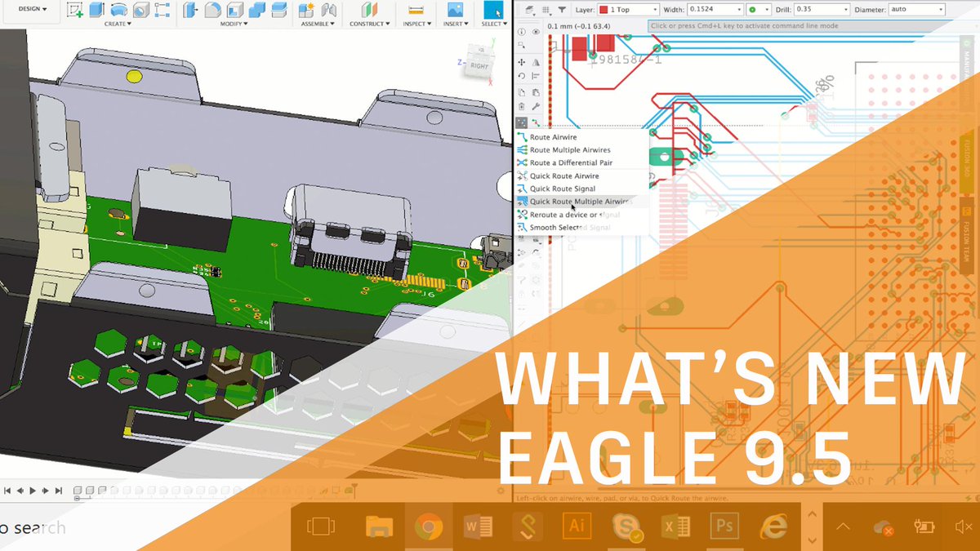Expand the INSPECT menu
980x551 pixels.
[416, 24]
